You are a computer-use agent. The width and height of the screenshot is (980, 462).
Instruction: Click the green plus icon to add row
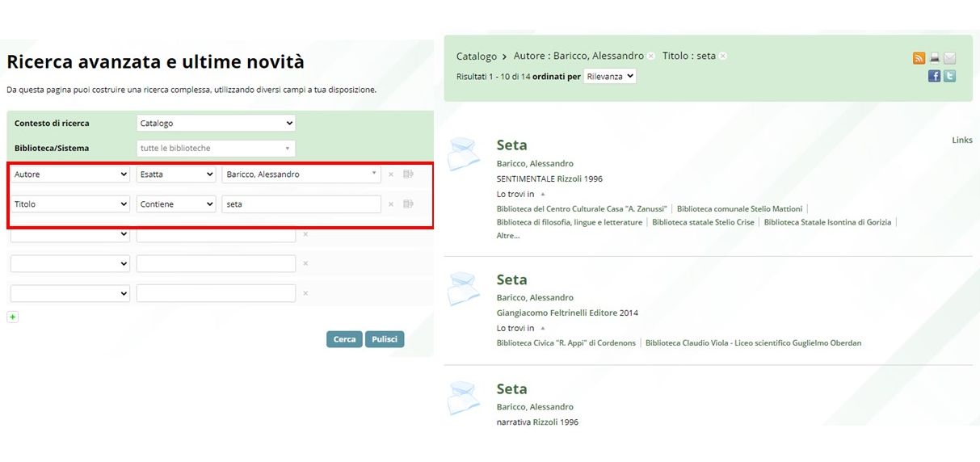tap(12, 317)
